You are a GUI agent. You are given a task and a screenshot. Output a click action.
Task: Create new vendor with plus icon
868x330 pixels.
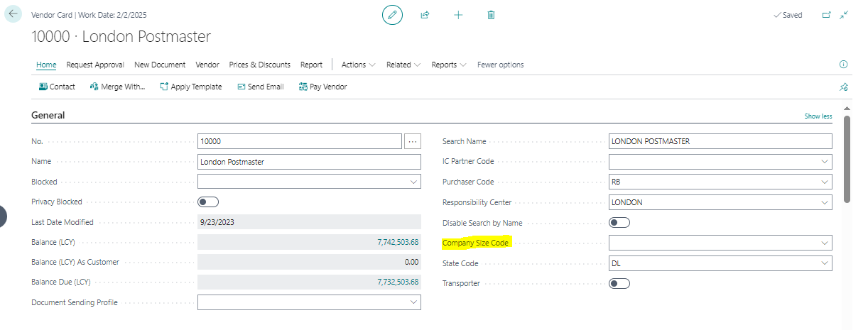[458, 15]
